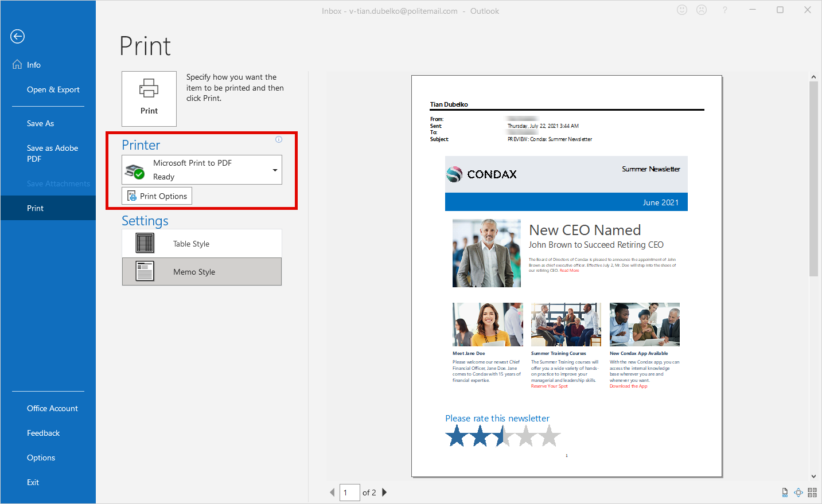
Task: Click the "Reserve Your Spot" text in preview
Action: (550, 386)
